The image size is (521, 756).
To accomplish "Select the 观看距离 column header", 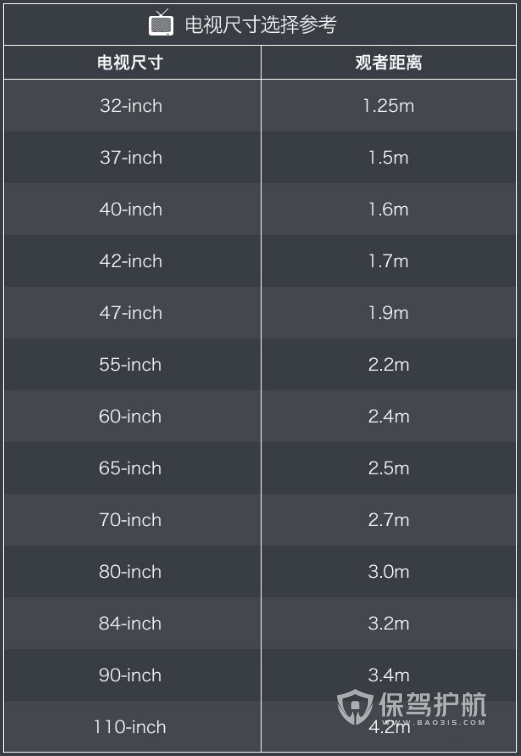I will pos(388,63).
